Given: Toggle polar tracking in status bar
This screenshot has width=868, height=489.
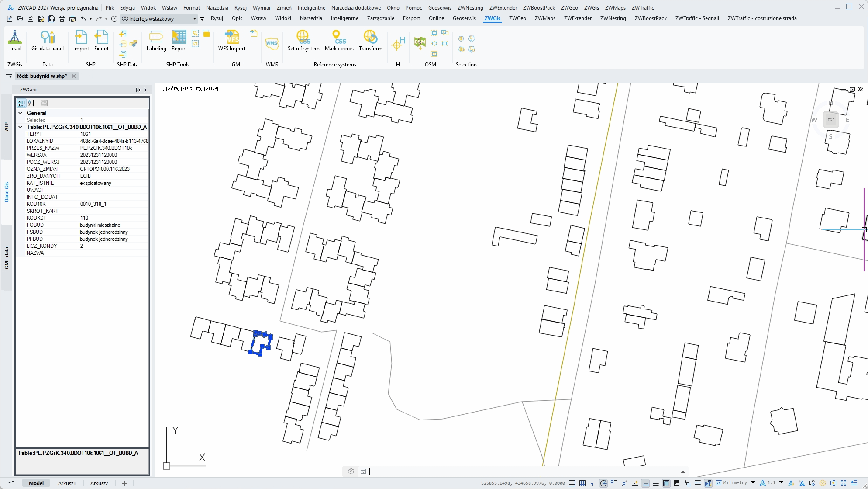Looking at the screenshot, I should click(x=603, y=483).
